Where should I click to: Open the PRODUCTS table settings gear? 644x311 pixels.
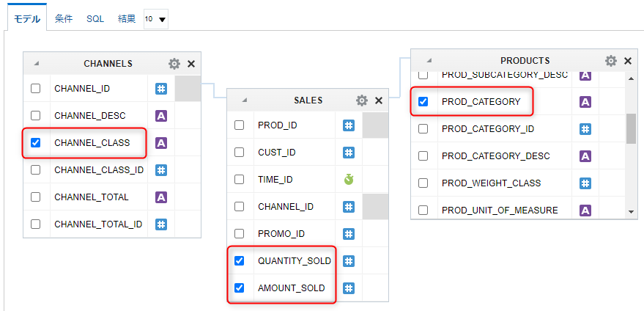pos(611,61)
